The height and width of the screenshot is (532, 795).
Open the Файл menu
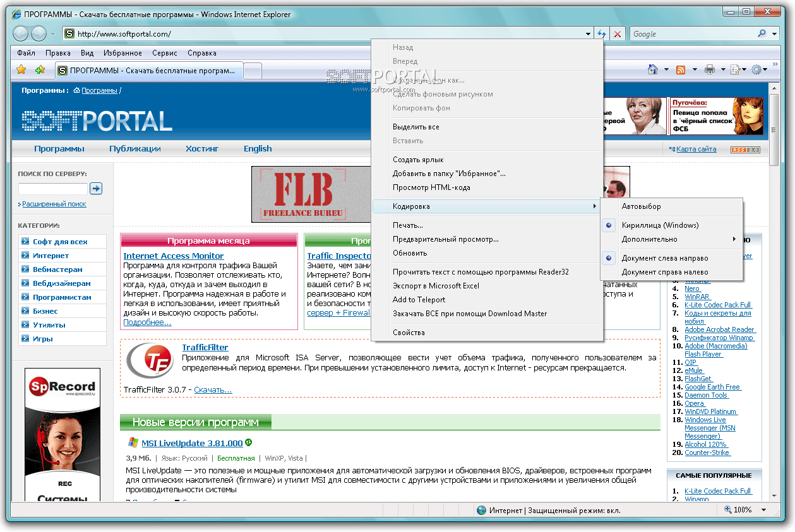point(27,53)
